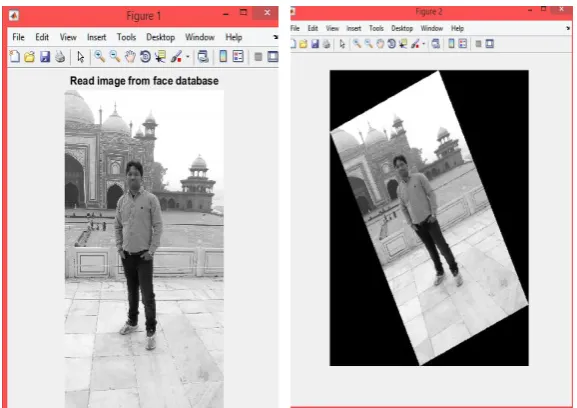577x408 pixels.
Task: Select Data Cursor tool in Figure 1
Action: 160,57
